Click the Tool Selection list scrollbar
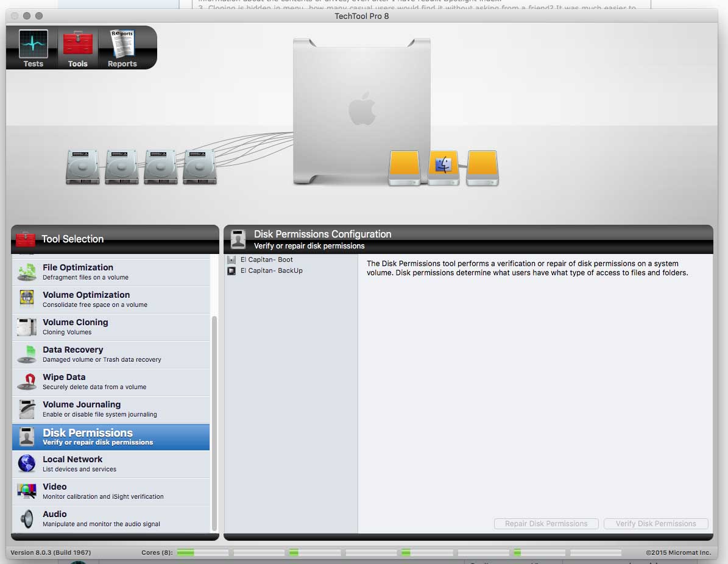Image resolution: width=728 pixels, height=564 pixels. 214,423
